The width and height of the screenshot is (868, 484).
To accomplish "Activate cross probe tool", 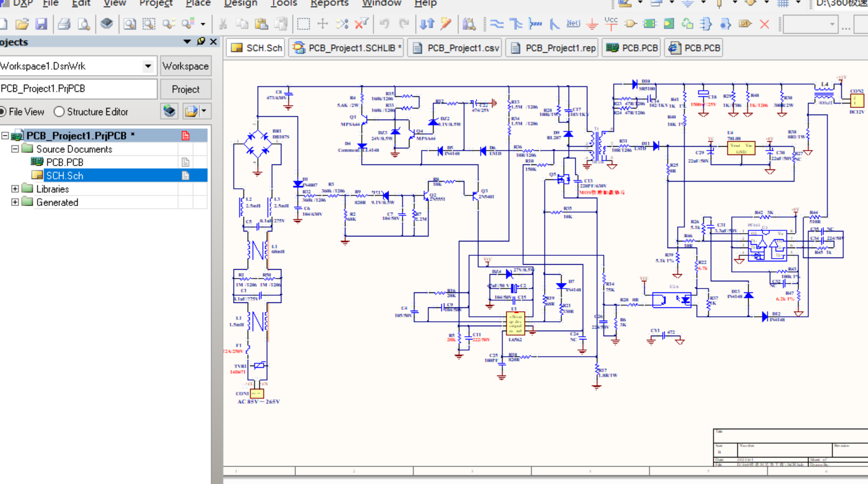I will 446,24.
